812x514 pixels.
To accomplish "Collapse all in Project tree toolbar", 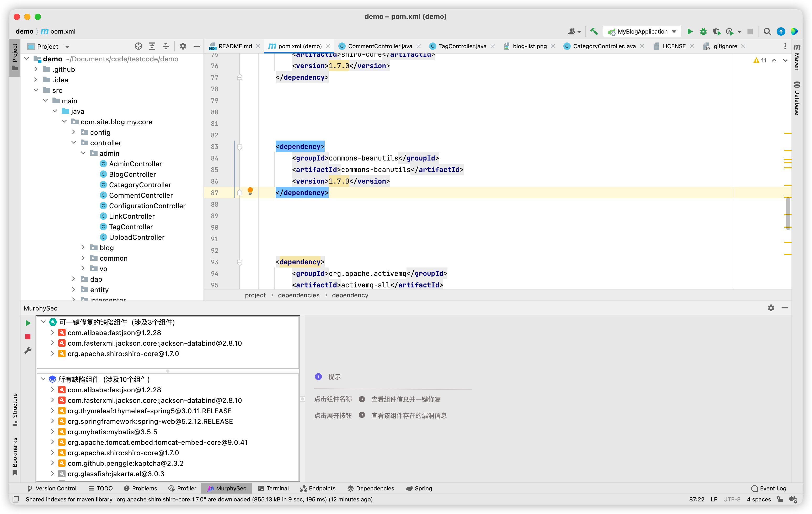I will coord(165,46).
